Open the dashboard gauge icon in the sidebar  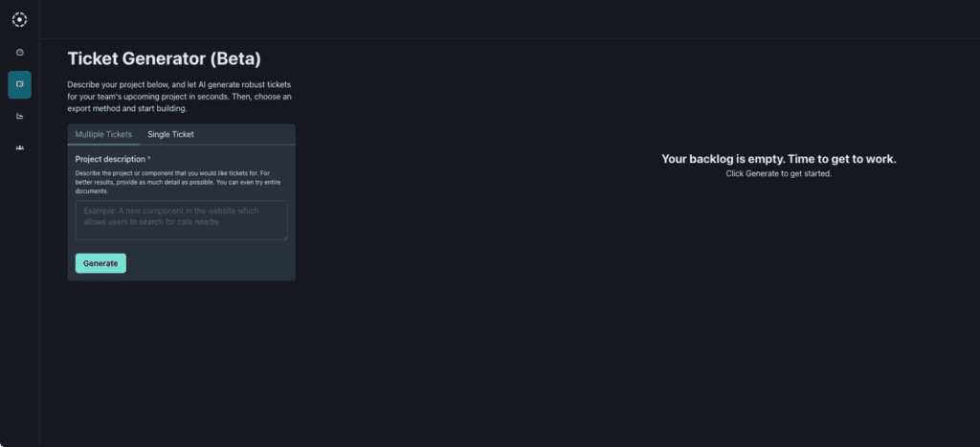pos(19,53)
